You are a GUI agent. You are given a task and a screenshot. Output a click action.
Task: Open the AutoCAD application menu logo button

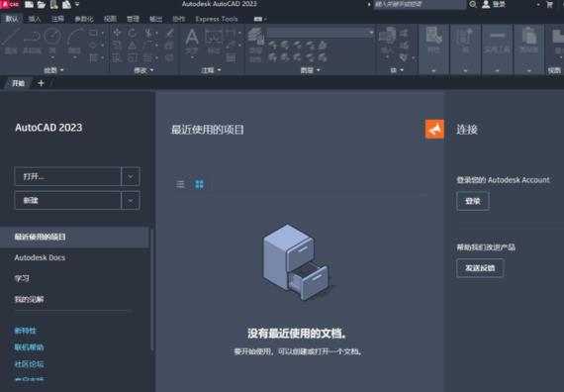tap(10, 4)
